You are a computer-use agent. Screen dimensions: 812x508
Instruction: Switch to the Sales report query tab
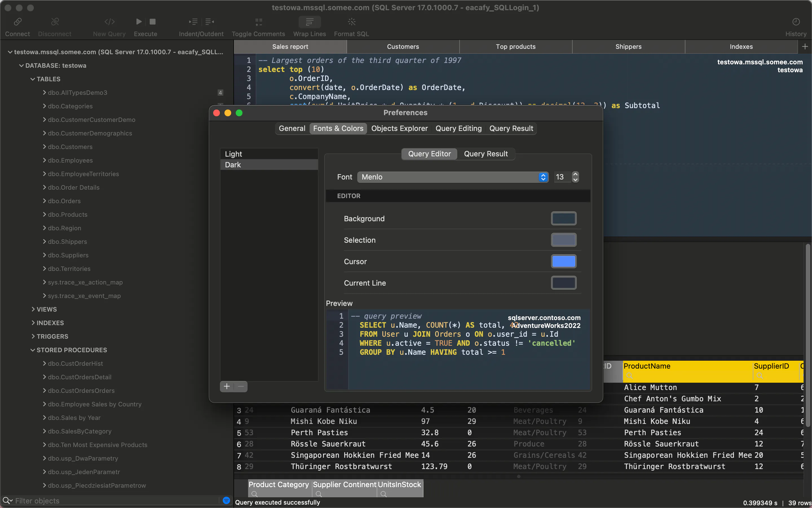(x=290, y=47)
